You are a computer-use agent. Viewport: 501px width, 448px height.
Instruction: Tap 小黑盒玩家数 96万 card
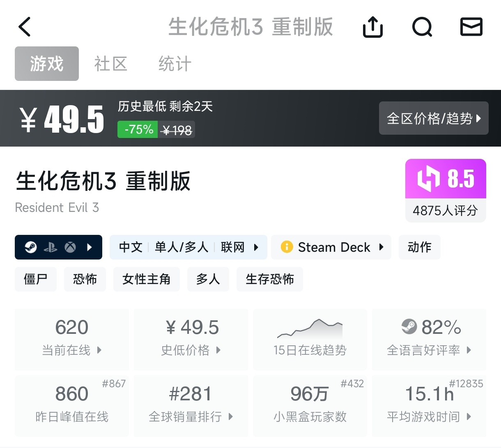click(x=310, y=406)
